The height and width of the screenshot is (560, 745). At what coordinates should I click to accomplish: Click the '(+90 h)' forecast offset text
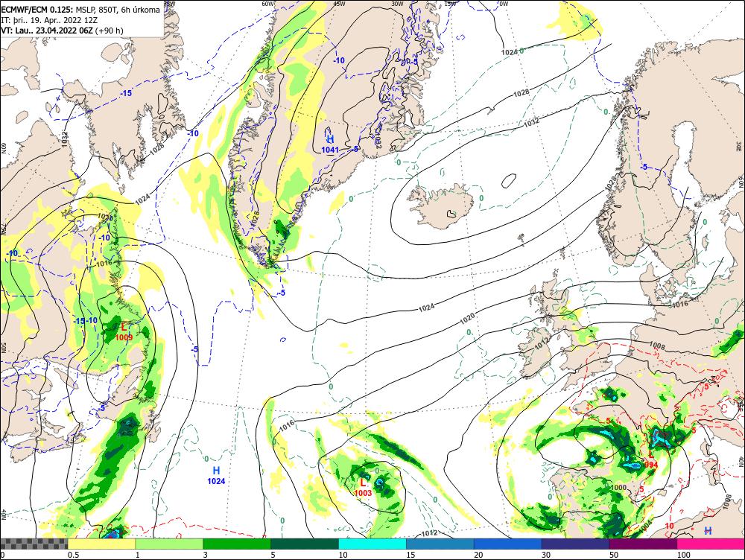[110, 31]
